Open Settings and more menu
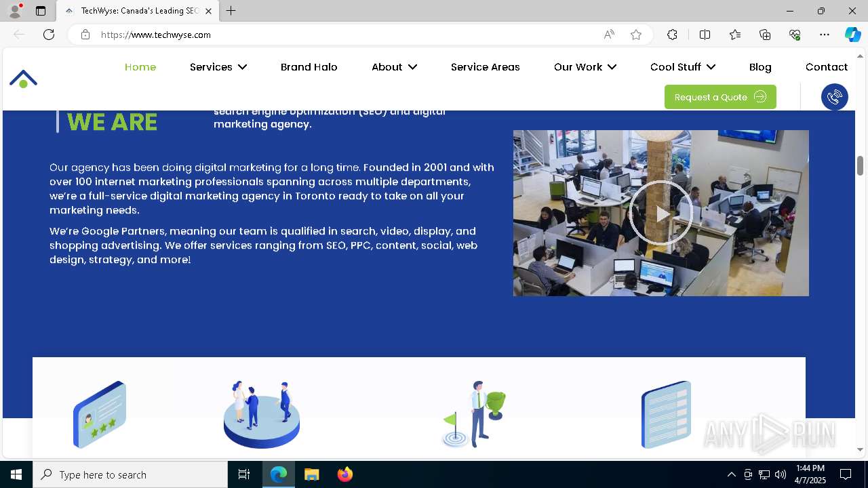The width and height of the screenshot is (868, 488). pos(825,35)
